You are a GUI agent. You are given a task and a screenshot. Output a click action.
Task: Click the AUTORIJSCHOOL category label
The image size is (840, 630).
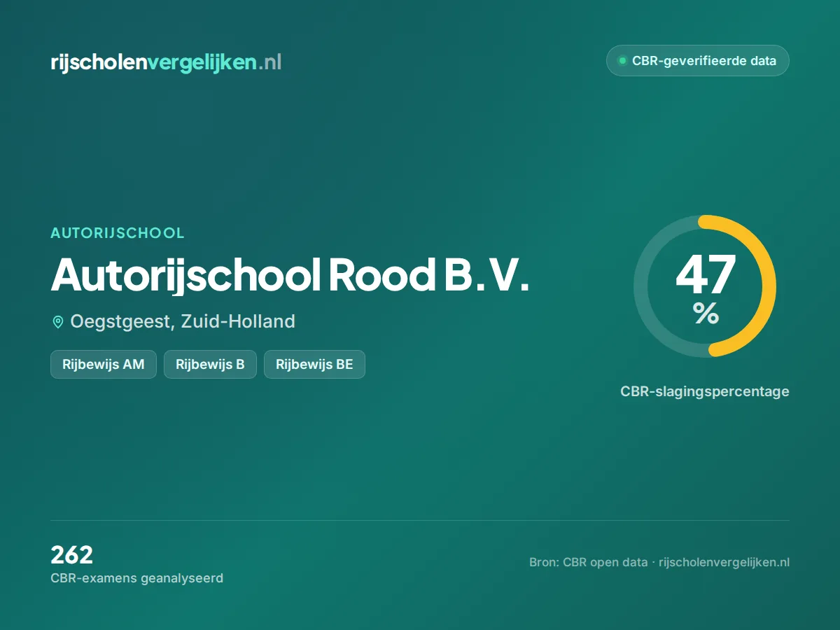tap(118, 233)
